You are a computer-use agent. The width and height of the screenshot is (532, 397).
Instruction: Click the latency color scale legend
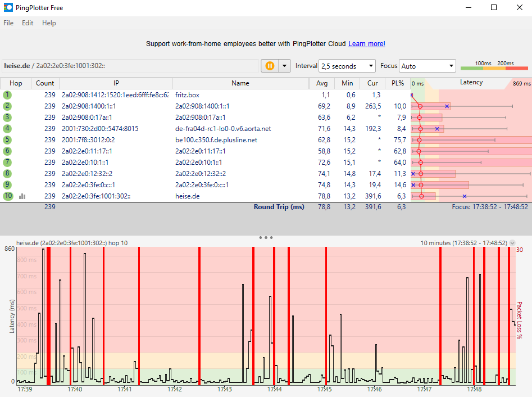click(x=494, y=66)
